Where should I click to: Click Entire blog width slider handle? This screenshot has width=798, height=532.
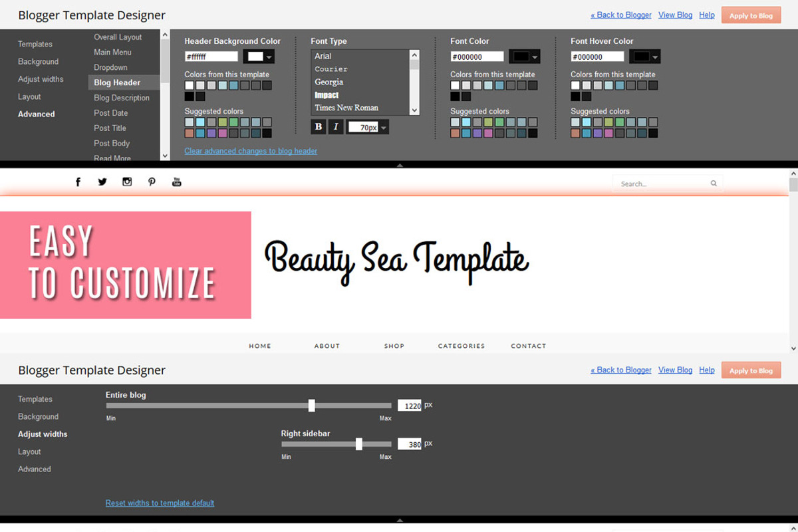click(x=311, y=406)
